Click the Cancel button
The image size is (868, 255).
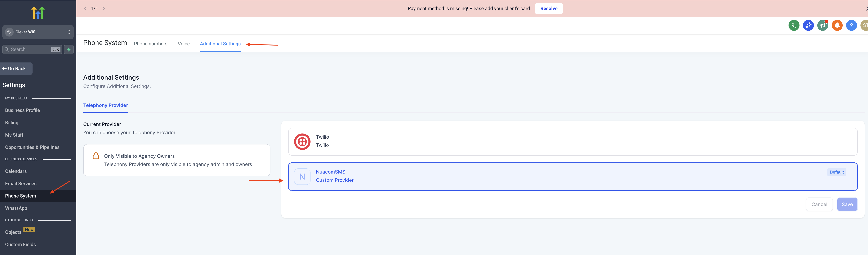click(819, 205)
